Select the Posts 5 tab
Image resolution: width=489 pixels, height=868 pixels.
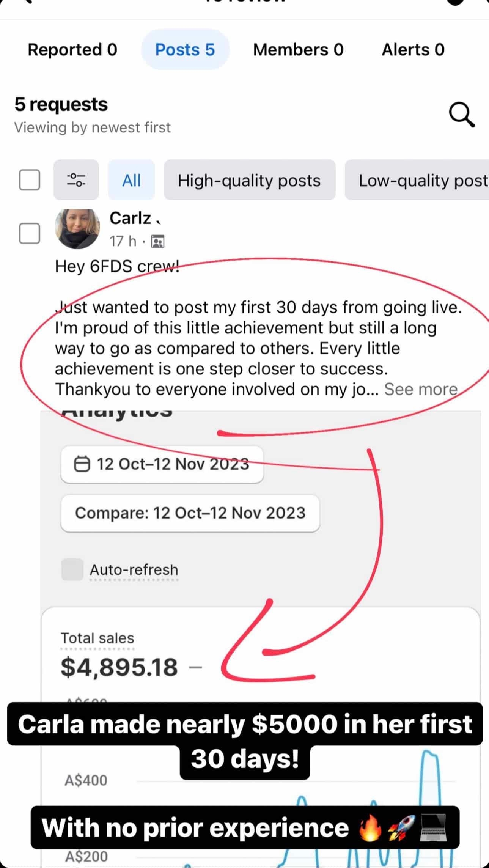185,50
